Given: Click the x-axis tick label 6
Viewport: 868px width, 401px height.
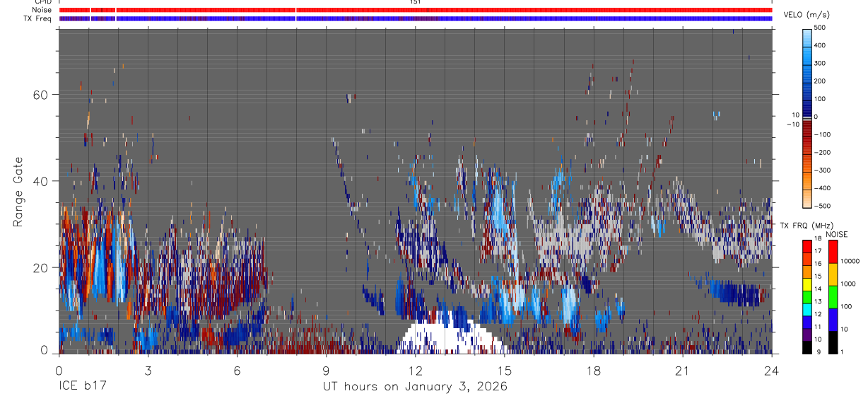Looking at the screenshot, I should pos(237,371).
